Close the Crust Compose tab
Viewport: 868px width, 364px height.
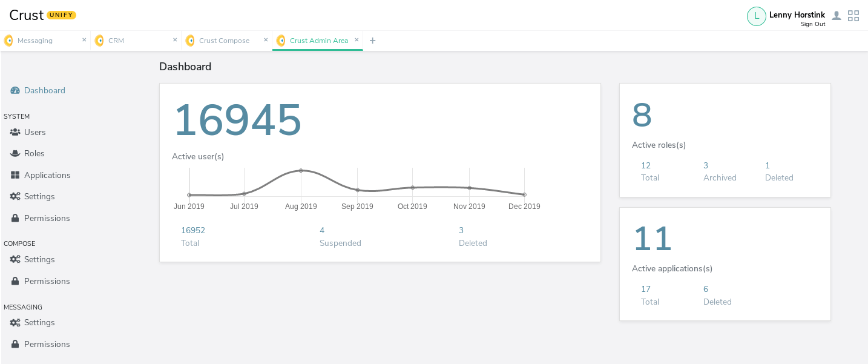tap(266, 40)
